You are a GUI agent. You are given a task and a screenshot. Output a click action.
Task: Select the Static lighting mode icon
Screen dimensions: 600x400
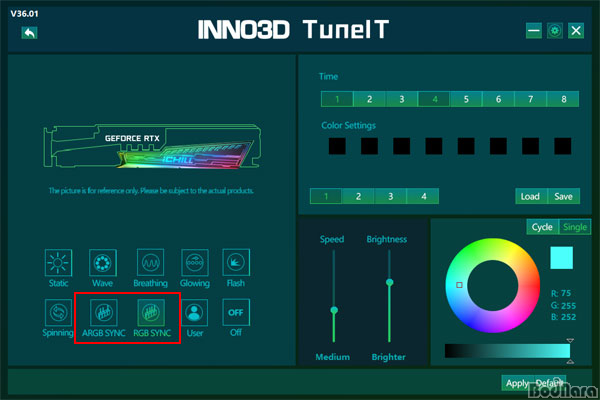[58, 263]
